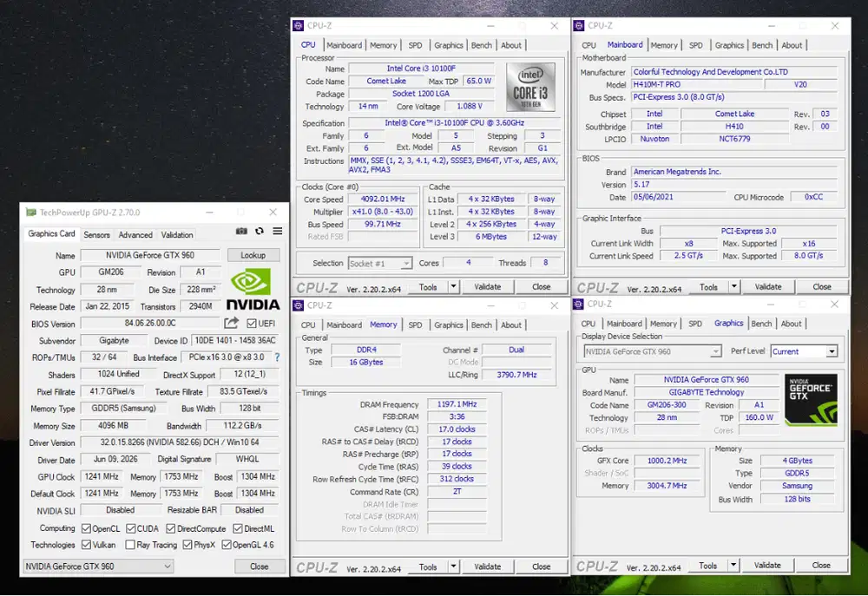Open the Validation tab in GPU-Z
Screen dimensions: 868x596
pyautogui.click(x=177, y=234)
